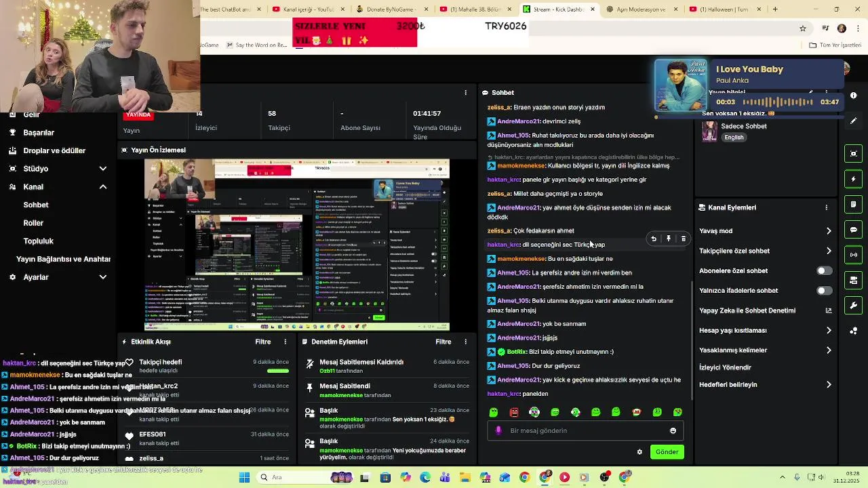Switch to Aşırı Moderasyon tab

[641, 9]
